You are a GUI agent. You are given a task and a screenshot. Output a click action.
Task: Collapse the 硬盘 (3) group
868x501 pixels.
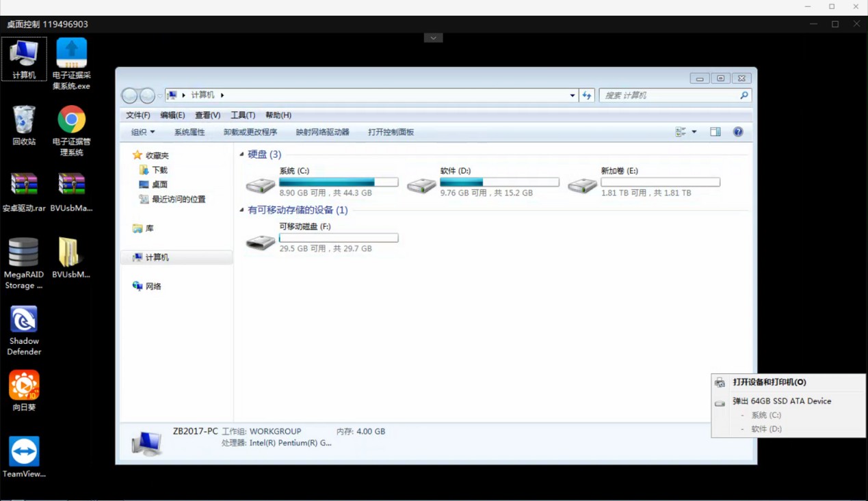[242, 154]
